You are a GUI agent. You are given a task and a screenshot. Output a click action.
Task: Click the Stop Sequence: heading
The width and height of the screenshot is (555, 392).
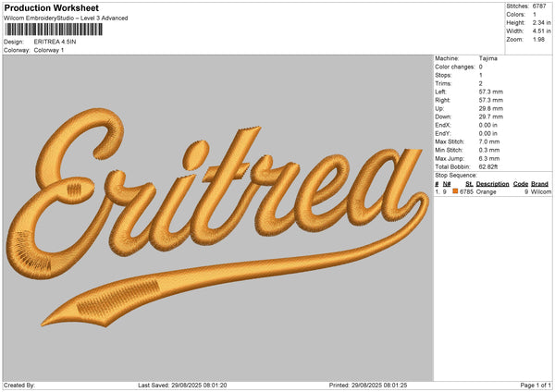coord(456,176)
